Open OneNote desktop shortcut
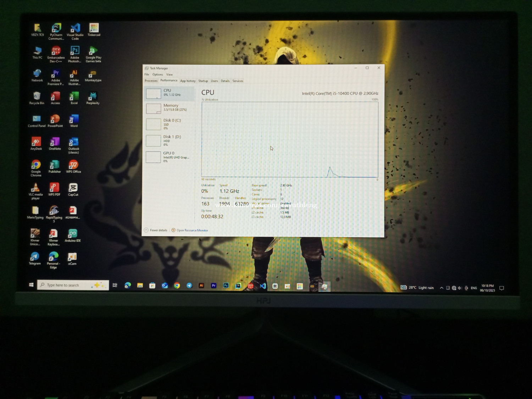This screenshot has width=532, height=399. (55, 143)
